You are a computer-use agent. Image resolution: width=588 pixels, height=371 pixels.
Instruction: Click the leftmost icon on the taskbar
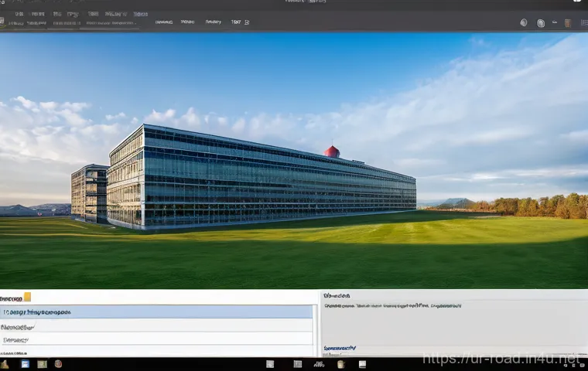point(5,364)
